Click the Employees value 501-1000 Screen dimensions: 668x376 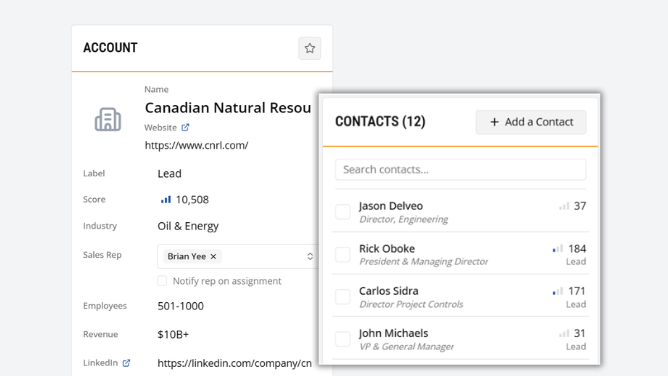tap(181, 306)
